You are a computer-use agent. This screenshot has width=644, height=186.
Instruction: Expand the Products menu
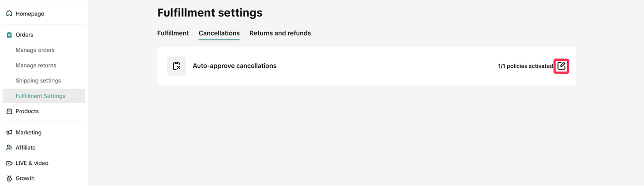pyautogui.click(x=27, y=111)
